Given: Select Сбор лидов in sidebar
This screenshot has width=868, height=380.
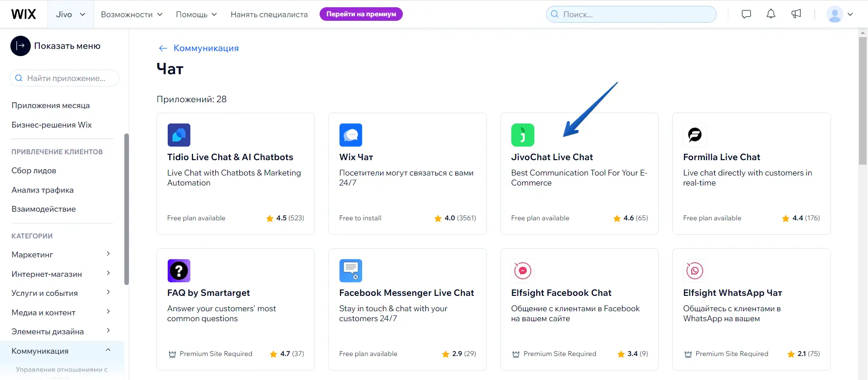Looking at the screenshot, I should (34, 171).
